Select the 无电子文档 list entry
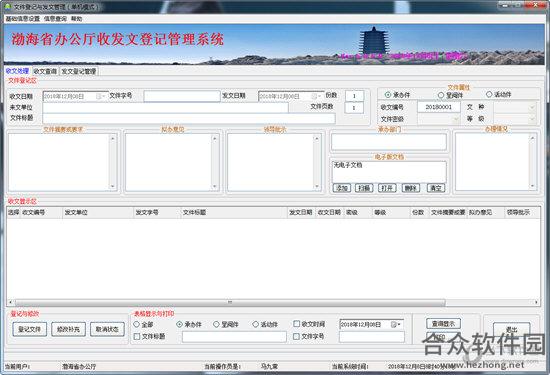Image resolution: width=550 pixels, height=375 pixels. tap(348, 165)
